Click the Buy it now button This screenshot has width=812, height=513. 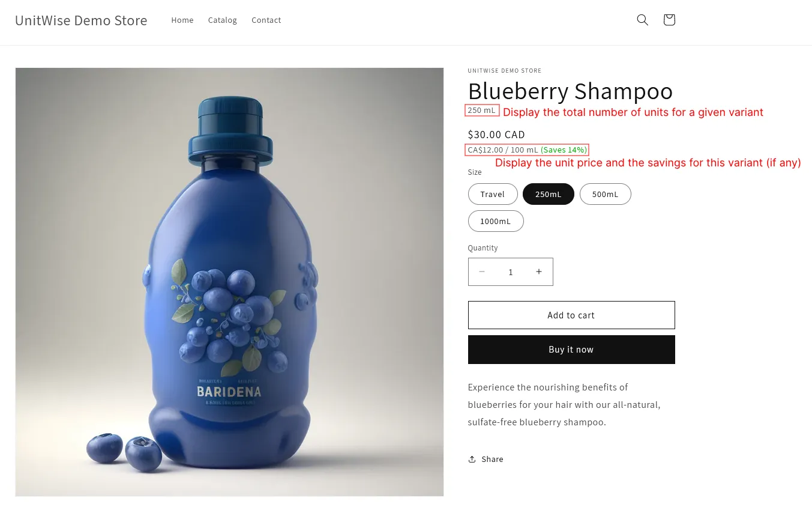[x=571, y=350]
